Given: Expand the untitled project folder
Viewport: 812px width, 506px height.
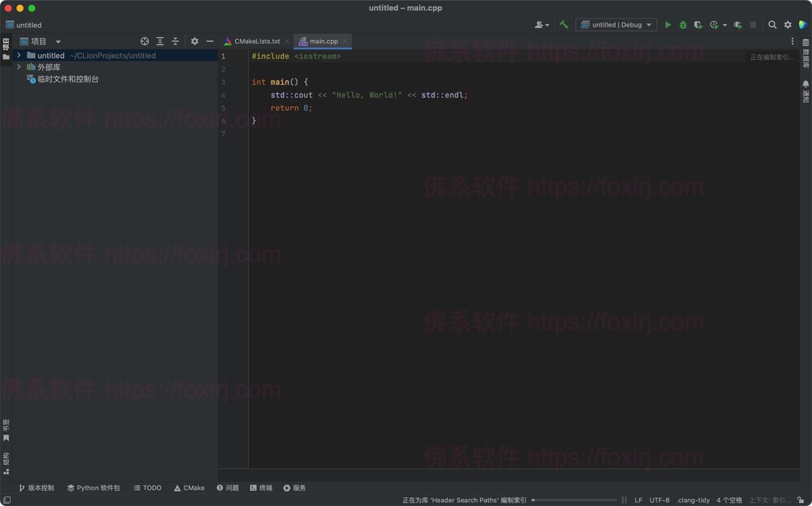Looking at the screenshot, I should [x=18, y=55].
